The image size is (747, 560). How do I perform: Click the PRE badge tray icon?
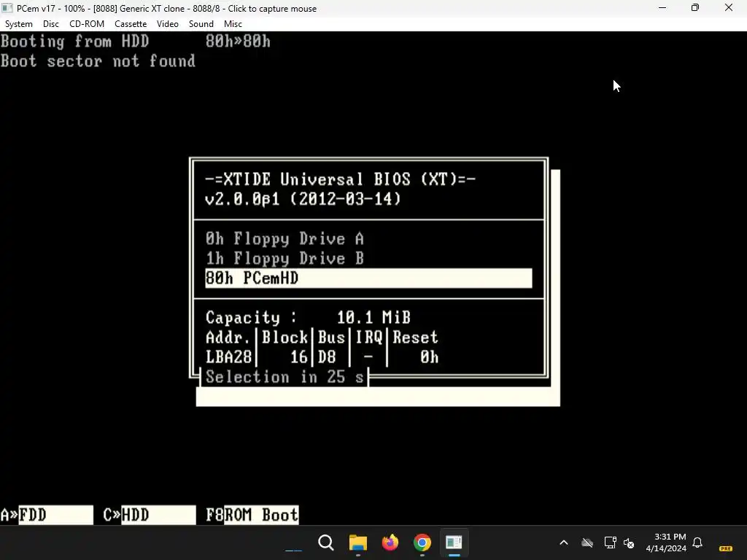coord(726,548)
